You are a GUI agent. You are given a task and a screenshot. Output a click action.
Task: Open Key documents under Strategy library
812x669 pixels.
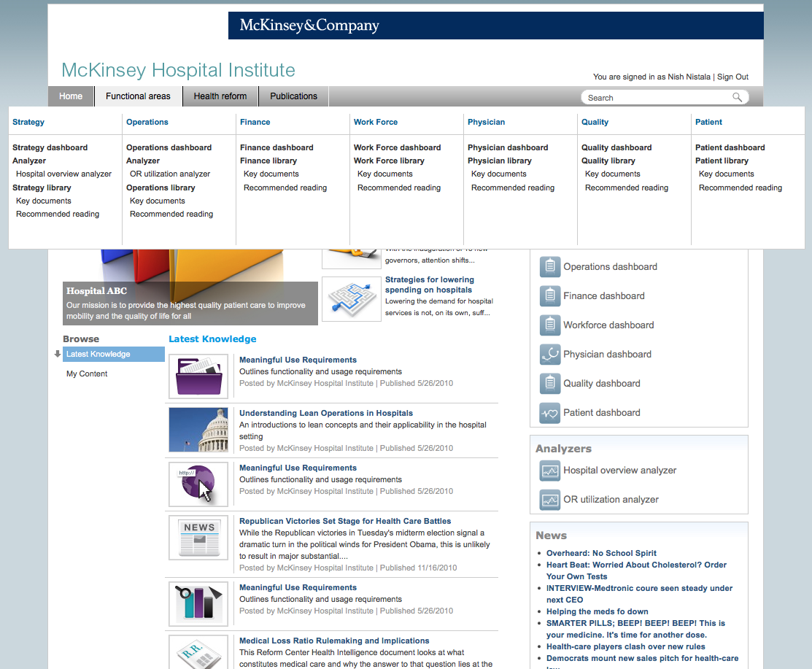[x=44, y=201]
